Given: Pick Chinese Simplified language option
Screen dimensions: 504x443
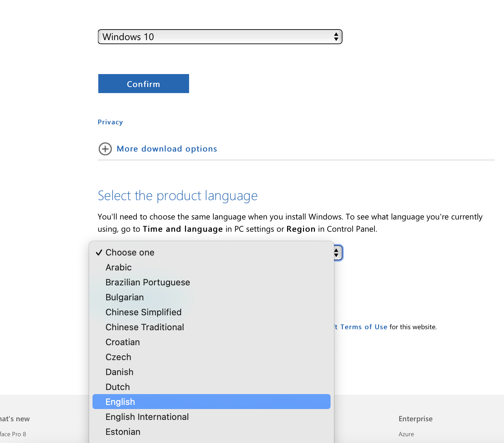Looking at the screenshot, I should (x=212, y=312).
